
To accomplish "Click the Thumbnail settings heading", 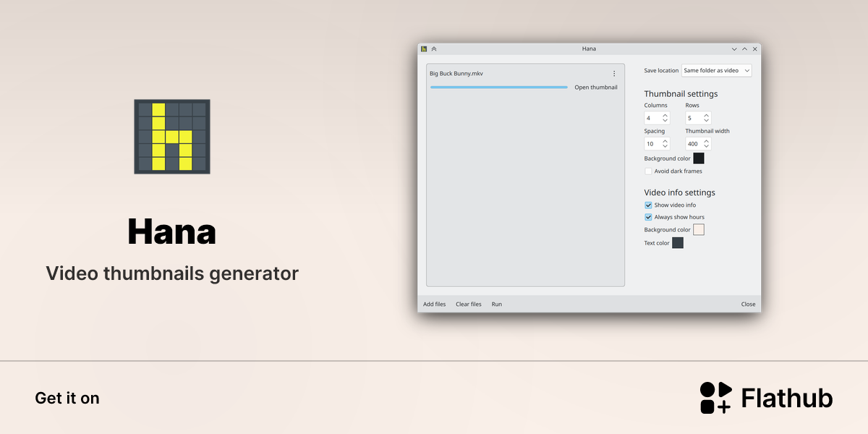I will pyautogui.click(x=681, y=94).
